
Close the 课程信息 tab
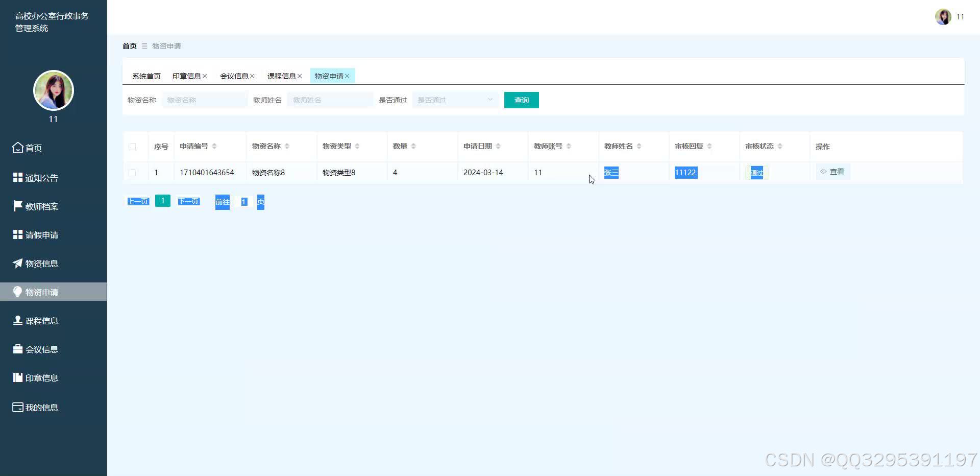point(300,76)
